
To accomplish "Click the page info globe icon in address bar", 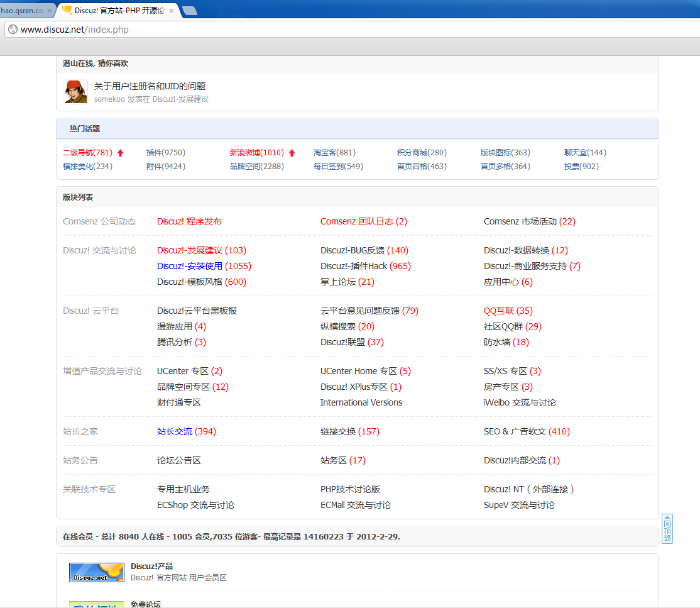I will click(13, 30).
